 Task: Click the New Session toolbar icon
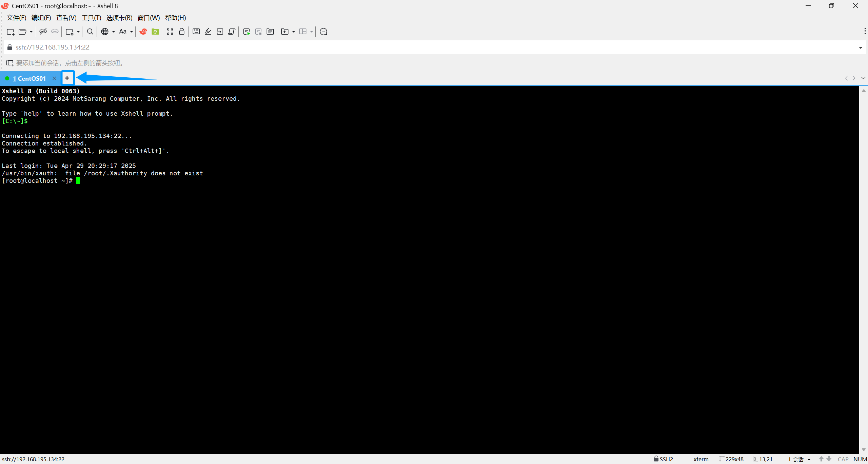[x=10, y=32]
